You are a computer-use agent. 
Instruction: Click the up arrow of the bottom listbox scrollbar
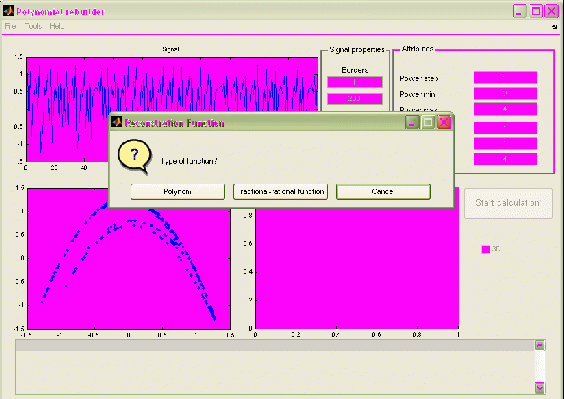(540, 345)
